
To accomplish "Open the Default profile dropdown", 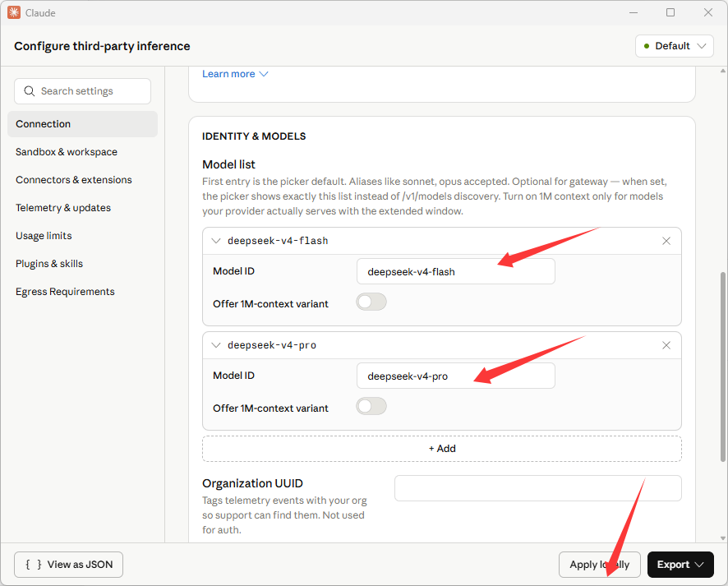I will tap(674, 46).
